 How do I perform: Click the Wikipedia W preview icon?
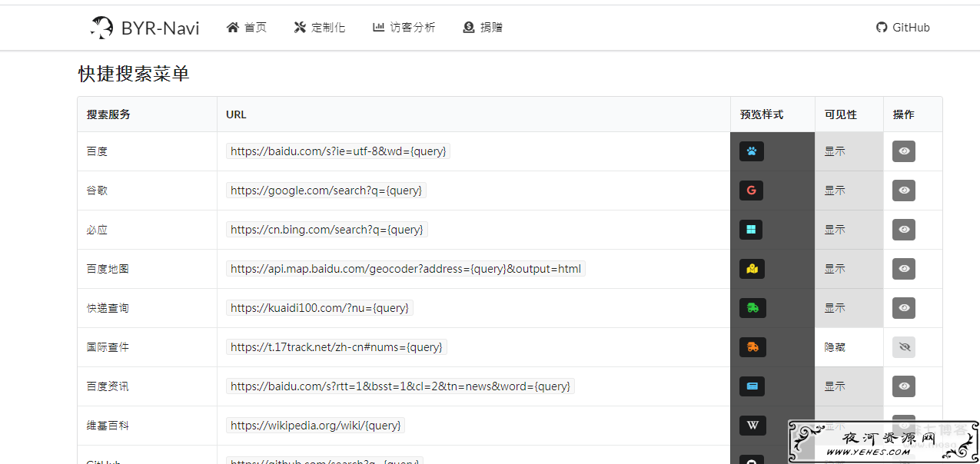(x=752, y=426)
